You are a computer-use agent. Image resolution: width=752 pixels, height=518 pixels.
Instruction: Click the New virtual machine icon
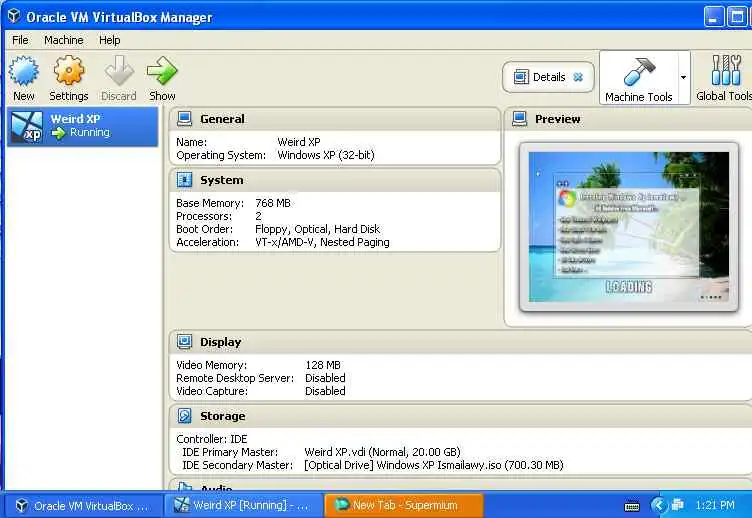click(x=24, y=71)
